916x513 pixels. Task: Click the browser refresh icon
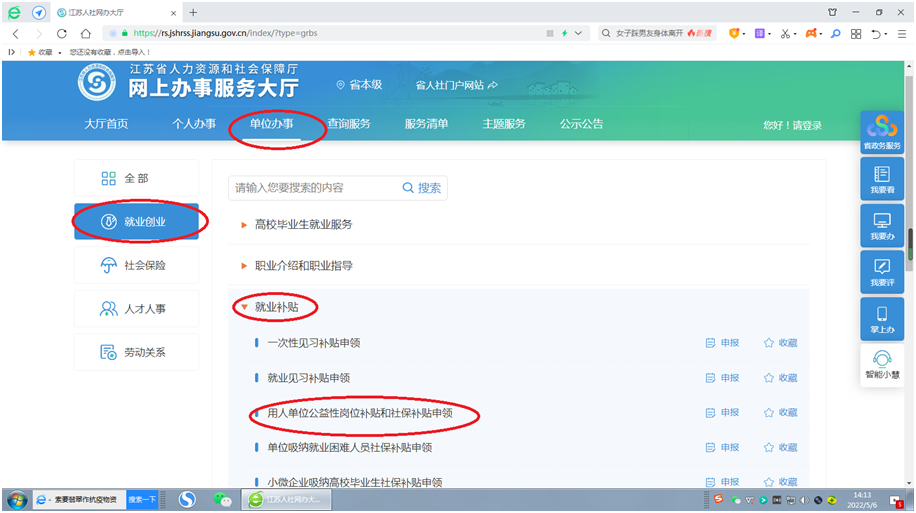[x=62, y=33]
